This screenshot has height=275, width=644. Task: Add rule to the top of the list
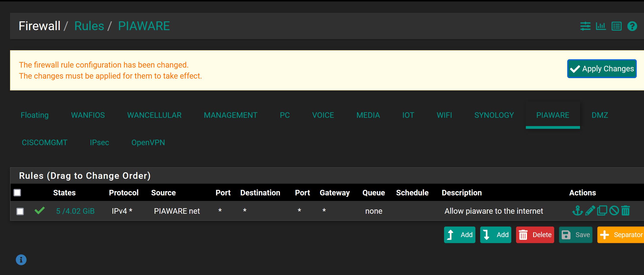tap(459, 235)
